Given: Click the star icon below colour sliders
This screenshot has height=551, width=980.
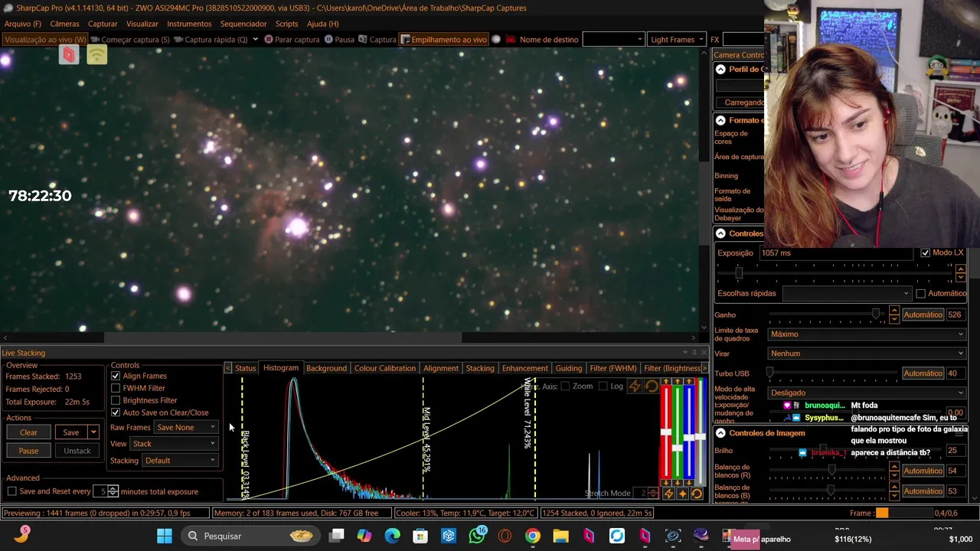Looking at the screenshot, I should [682, 494].
